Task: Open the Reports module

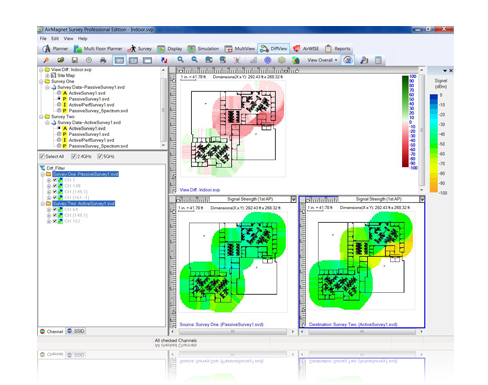Action: point(337,49)
